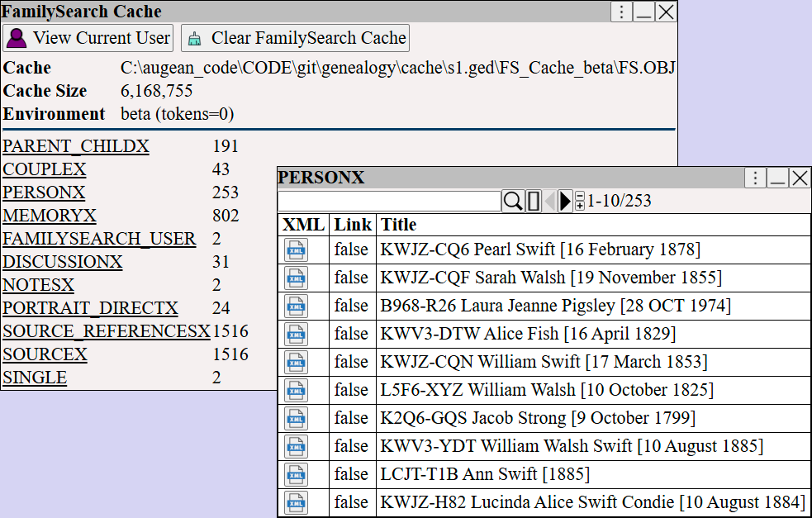Click the Link column header
This screenshot has width=812, height=518.
click(353, 225)
